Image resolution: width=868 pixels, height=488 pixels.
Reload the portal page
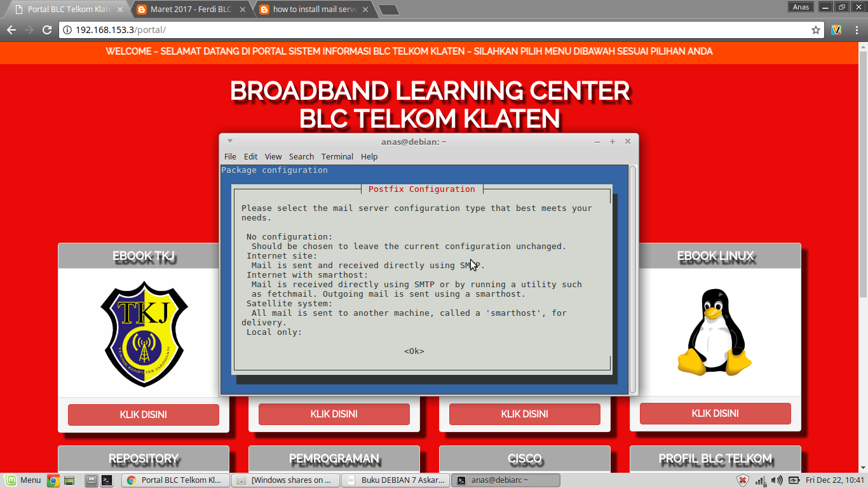tap(46, 30)
